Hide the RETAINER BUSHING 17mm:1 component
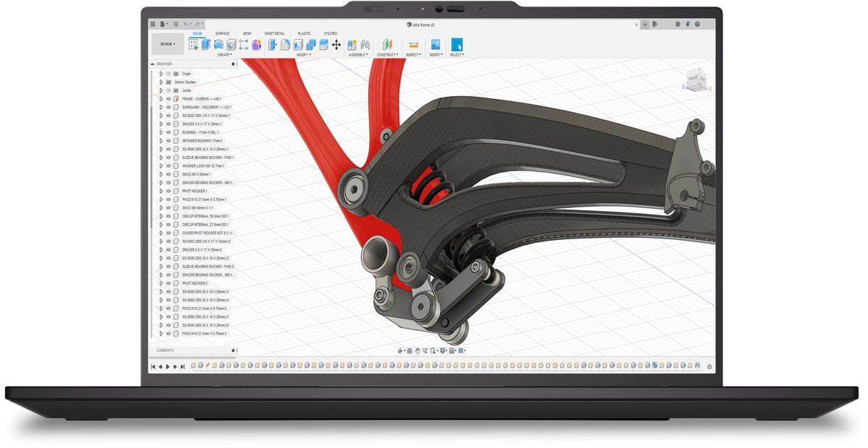Viewport: 868px width, 448px height. tap(168, 141)
